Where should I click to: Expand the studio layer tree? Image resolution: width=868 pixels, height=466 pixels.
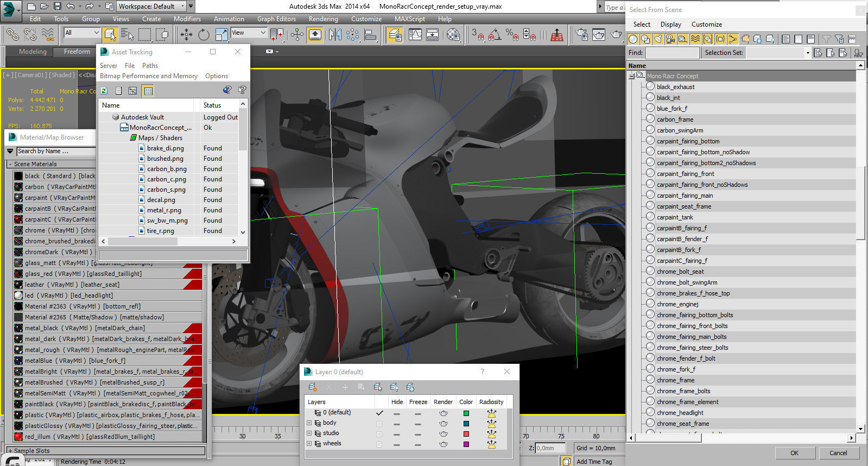[x=309, y=433]
